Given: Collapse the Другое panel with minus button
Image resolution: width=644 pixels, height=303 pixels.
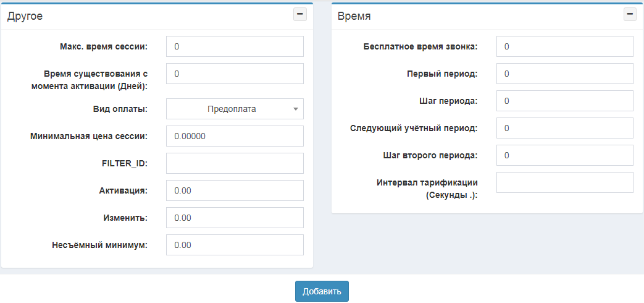Looking at the screenshot, I should click(299, 15).
